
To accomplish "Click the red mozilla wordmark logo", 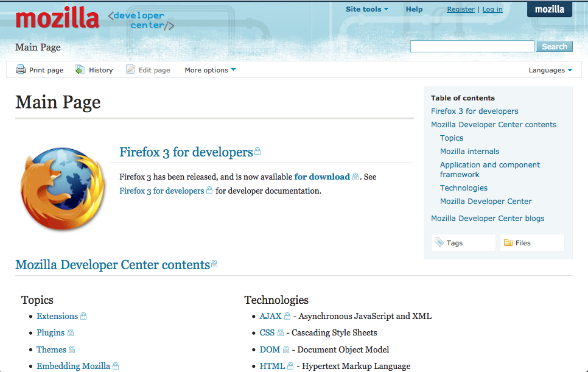I will [x=57, y=18].
